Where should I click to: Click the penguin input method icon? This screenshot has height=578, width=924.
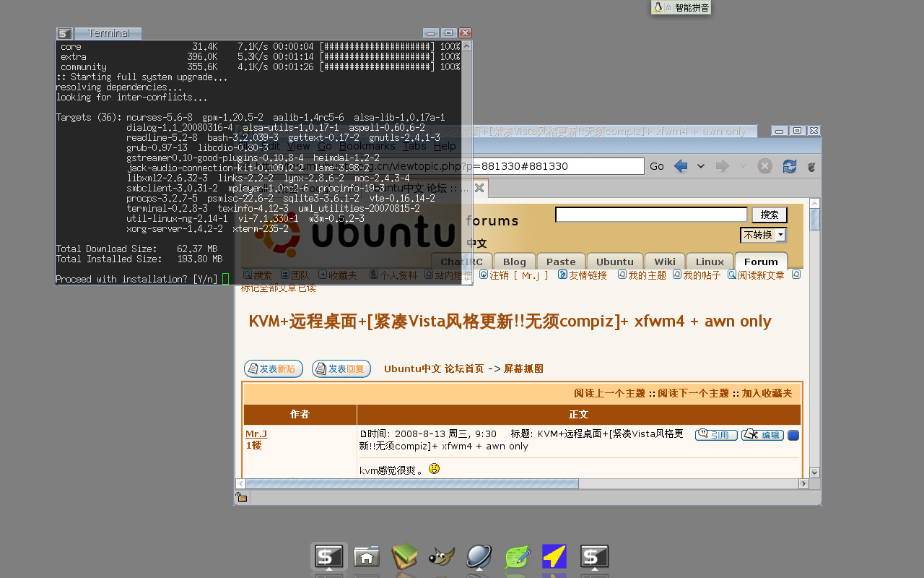click(658, 7)
